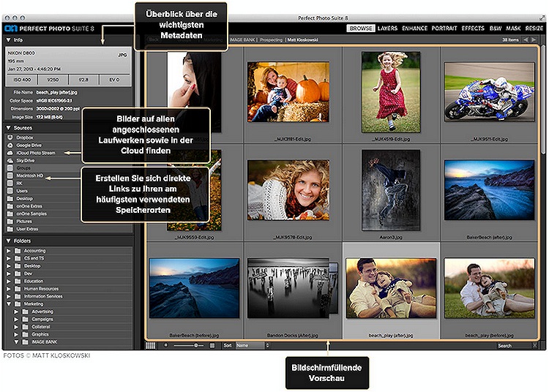Open the Dropbox source

[25, 137]
